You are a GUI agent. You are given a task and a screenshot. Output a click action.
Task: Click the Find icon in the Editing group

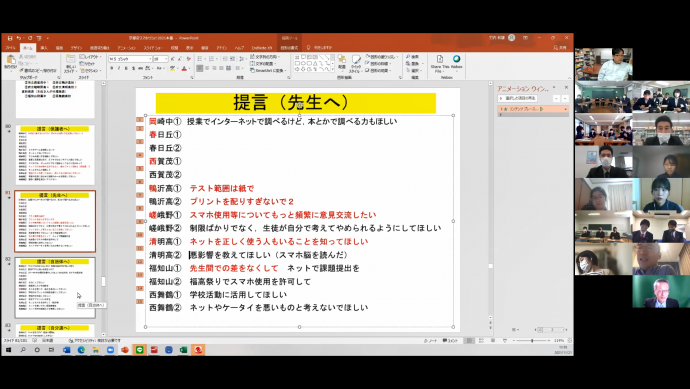point(412,57)
